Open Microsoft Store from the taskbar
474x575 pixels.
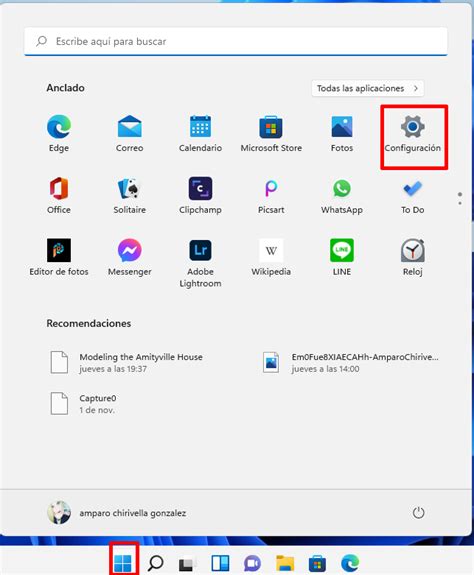pyautogui.click(x=317, y=563)
